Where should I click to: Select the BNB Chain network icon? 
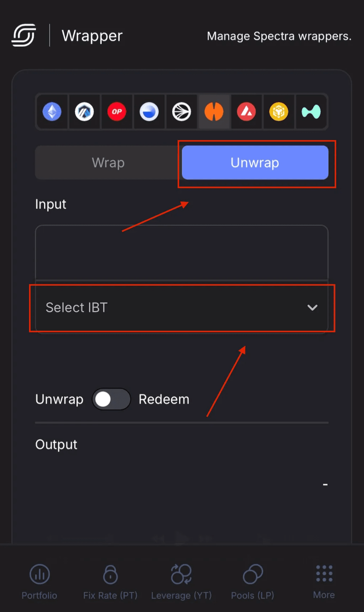(x=279, y=112)
